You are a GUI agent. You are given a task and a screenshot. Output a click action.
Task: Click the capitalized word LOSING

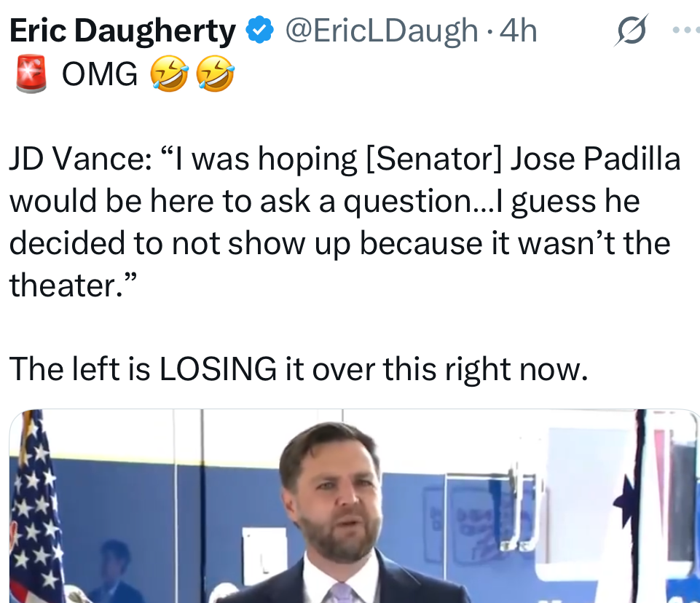point(217,368)
